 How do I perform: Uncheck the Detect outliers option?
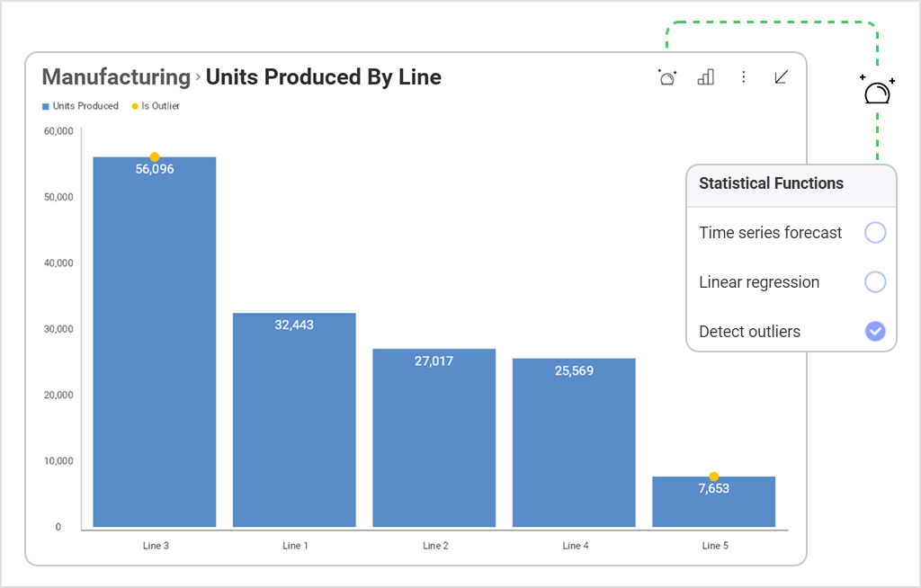click(x=874, y=331)
